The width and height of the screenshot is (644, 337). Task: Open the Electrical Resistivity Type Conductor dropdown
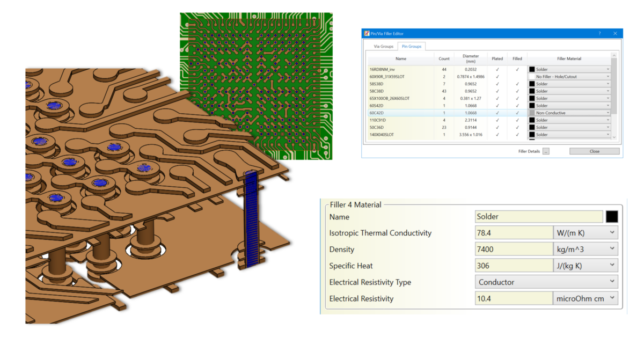click(x=613, y=282)
